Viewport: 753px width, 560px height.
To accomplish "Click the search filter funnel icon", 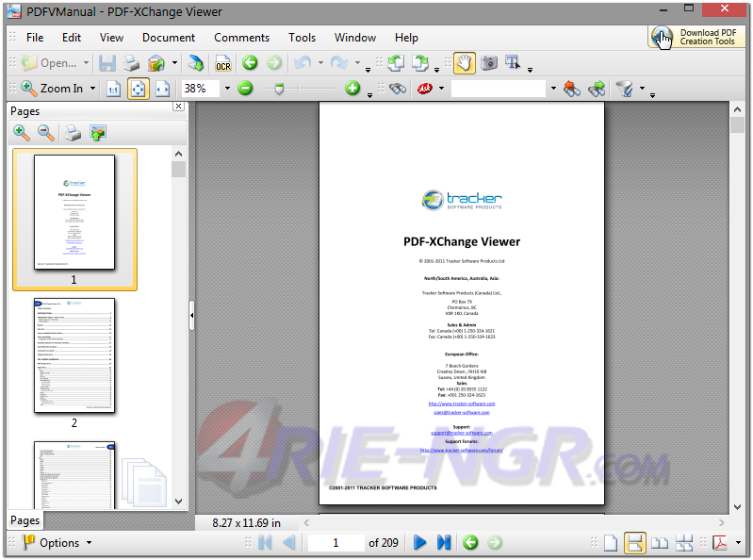I will coord(624,89).
